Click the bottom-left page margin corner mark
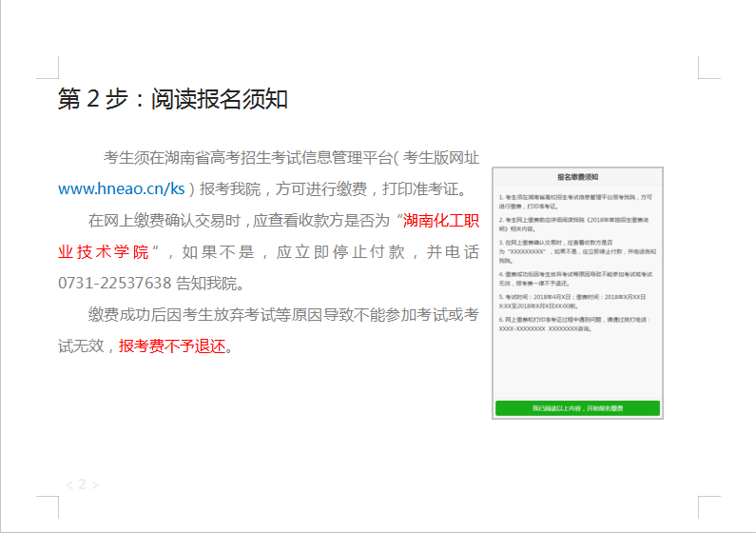 coord(48,506)
